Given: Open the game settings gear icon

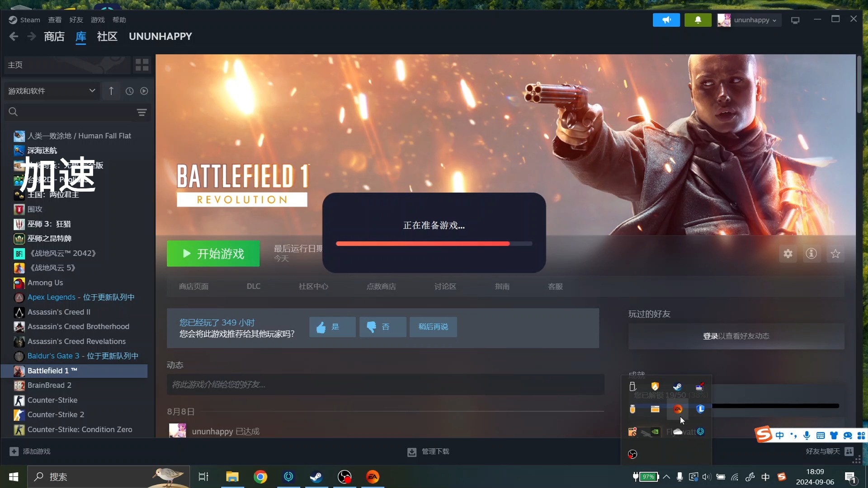Looking at the screenshot, I should (x=788, y=253).
